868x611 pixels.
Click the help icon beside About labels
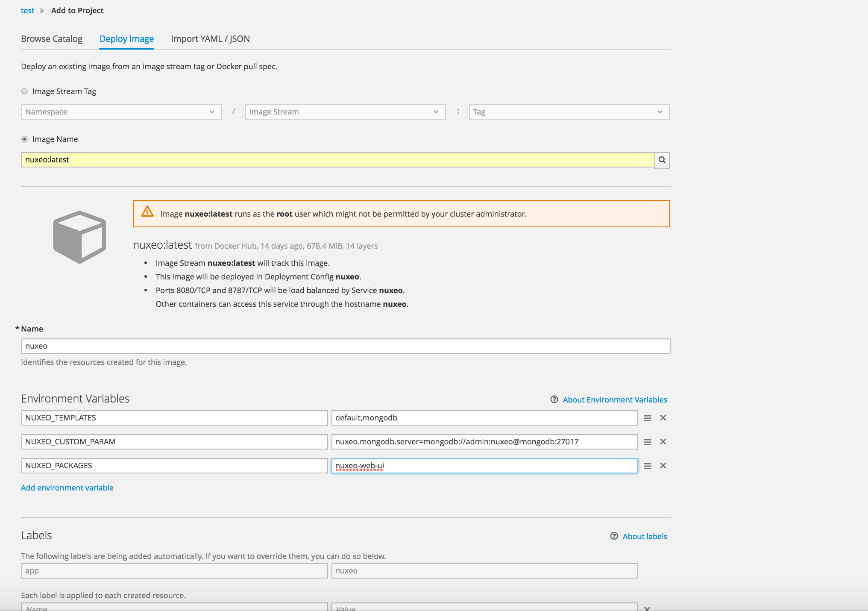click(614, 536)
